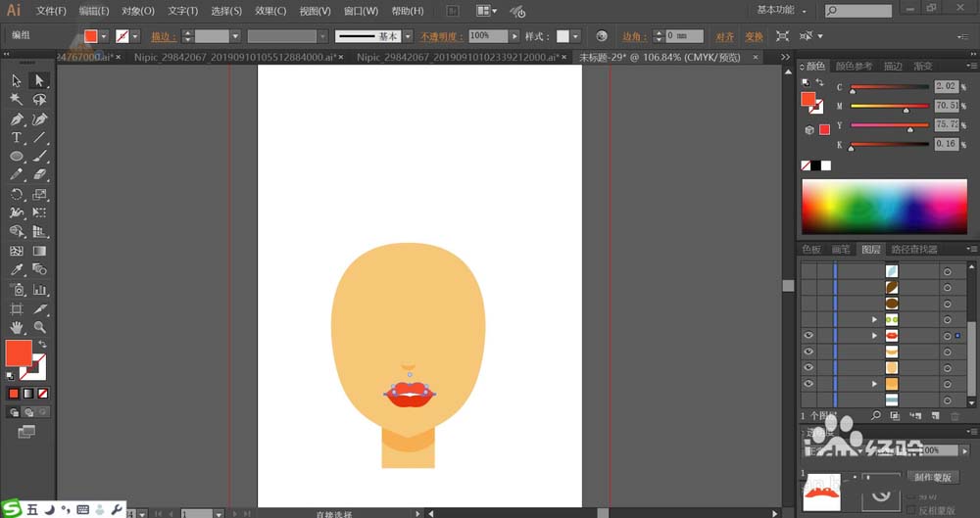This screenshot has height=518, width=980.
Task: Select the Direct Selection tool
Action: pyautogui.click(x=39, y=80)
